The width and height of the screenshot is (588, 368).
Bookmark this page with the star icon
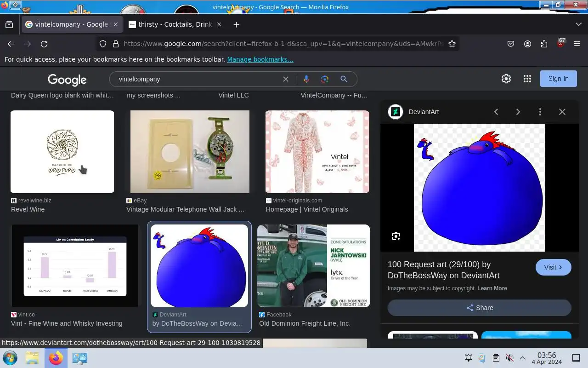pyautogui.click(x=452, y=44)
